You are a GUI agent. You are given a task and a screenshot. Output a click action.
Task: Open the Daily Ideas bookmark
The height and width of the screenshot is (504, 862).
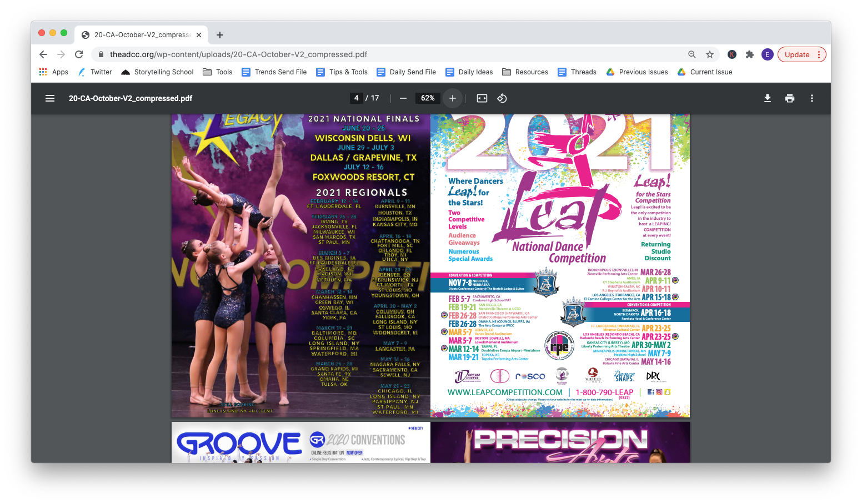(x=469, y=72)
